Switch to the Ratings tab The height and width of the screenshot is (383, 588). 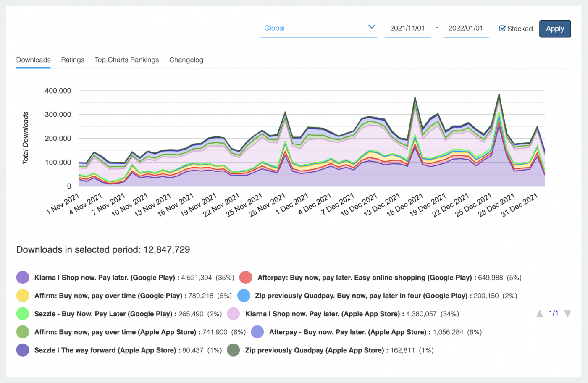[x=72, y=60]
